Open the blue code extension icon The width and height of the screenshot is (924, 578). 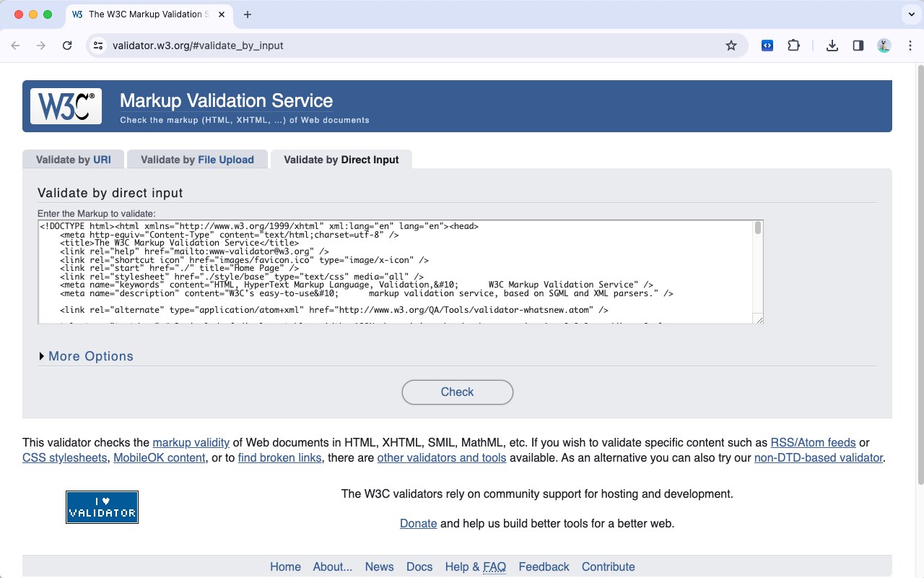[767, 46]
